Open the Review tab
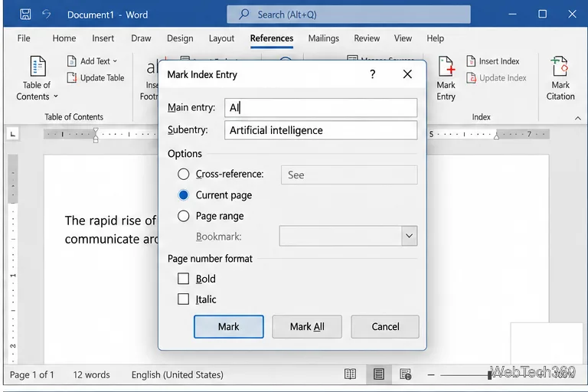 [367, 38]
